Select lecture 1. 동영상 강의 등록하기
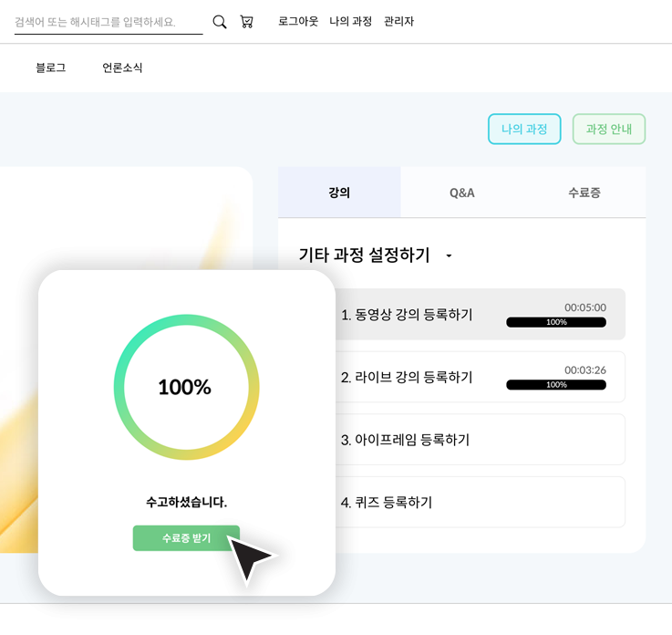The image size is (672, 635). pos(479,314)
